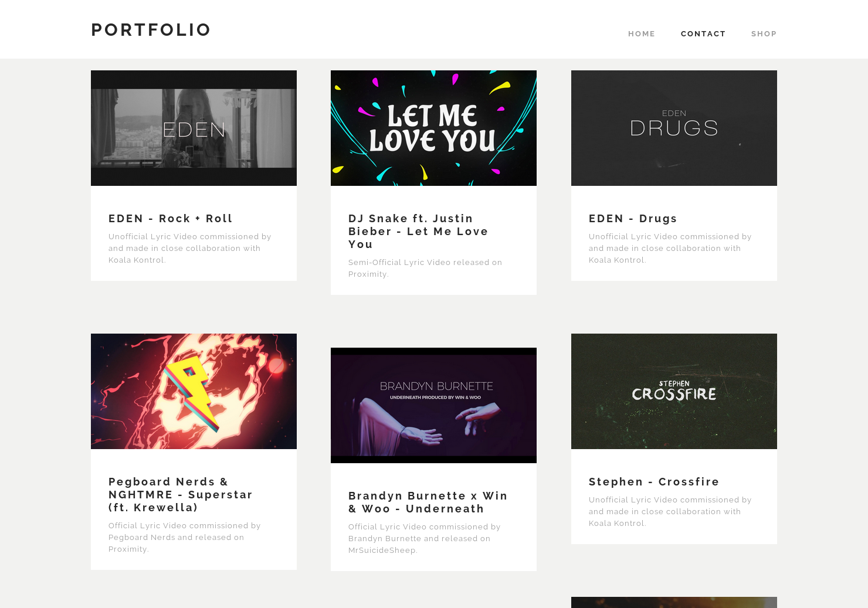The image size is (868, 608).
Task: Open the EDEN Drugs video thumbnail
Action: click(674, 128)
